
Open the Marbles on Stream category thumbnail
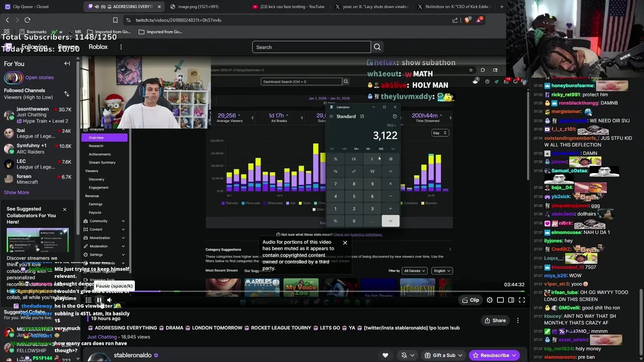(x=262, y=288)
